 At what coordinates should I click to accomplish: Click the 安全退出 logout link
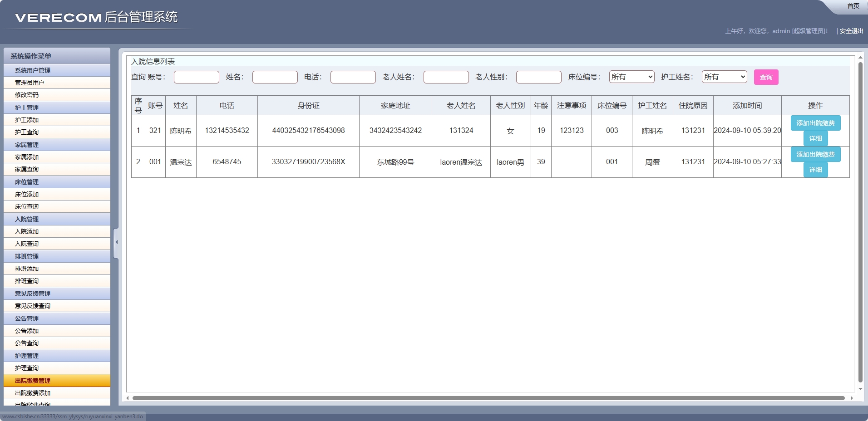(851, 31)
